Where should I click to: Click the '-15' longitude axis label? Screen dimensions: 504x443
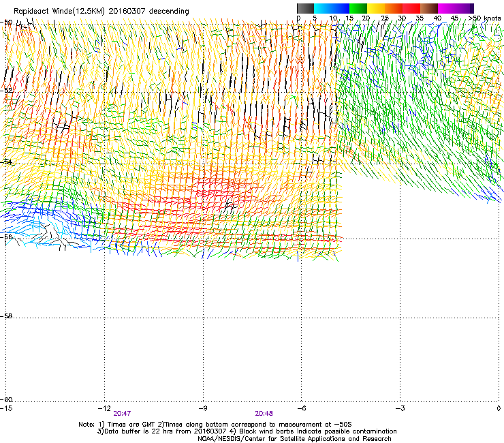(x=6, y=408)
